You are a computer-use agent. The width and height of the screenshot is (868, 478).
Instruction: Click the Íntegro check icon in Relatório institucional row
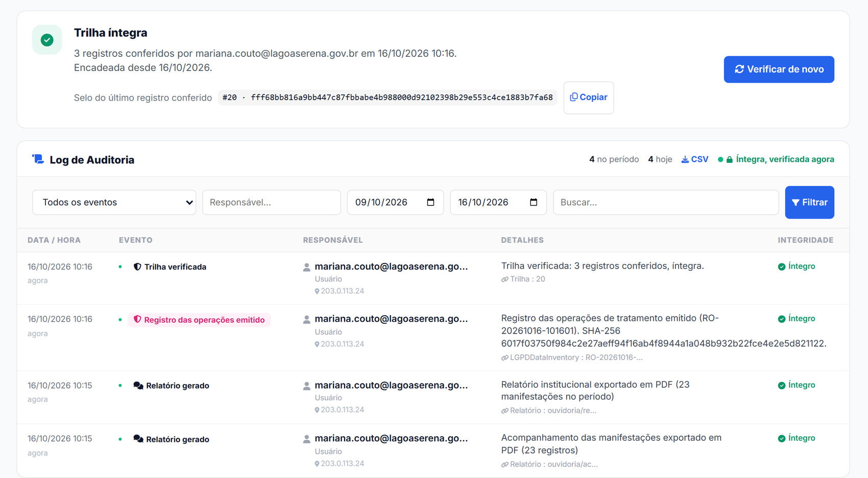coord(782,386)
